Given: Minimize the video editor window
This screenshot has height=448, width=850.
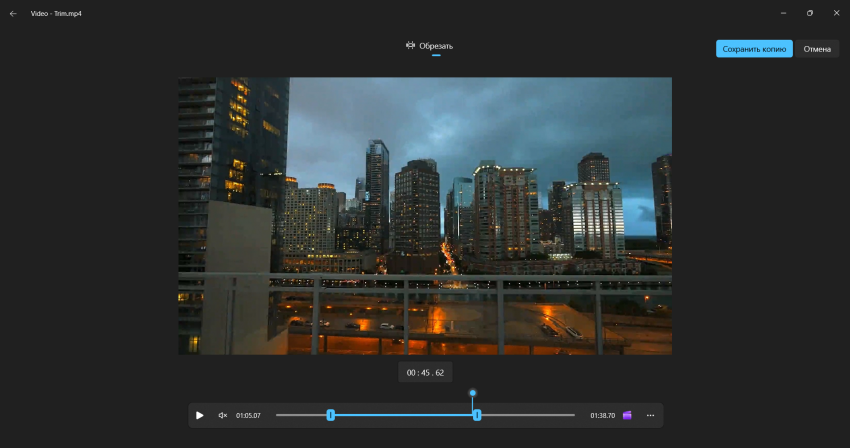Looking at the screenshot, I should coord(783,13).
